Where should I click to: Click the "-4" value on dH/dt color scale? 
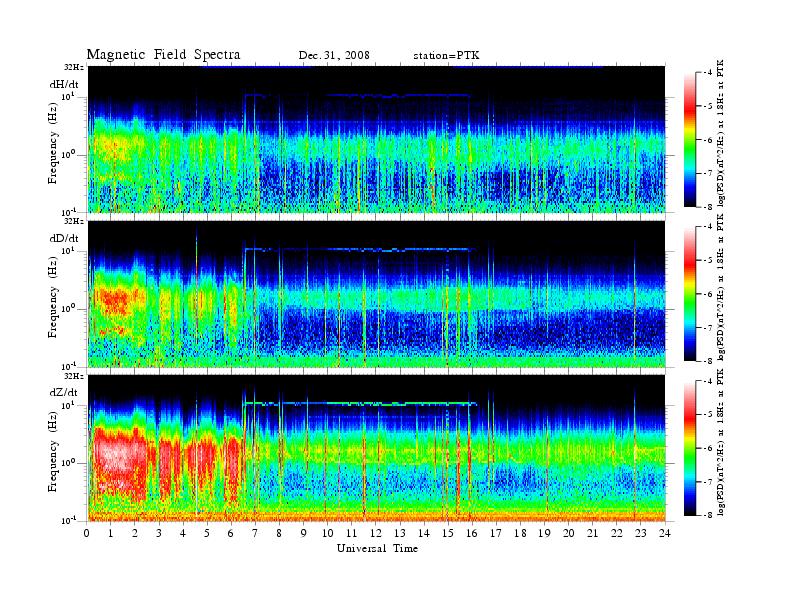708,73
